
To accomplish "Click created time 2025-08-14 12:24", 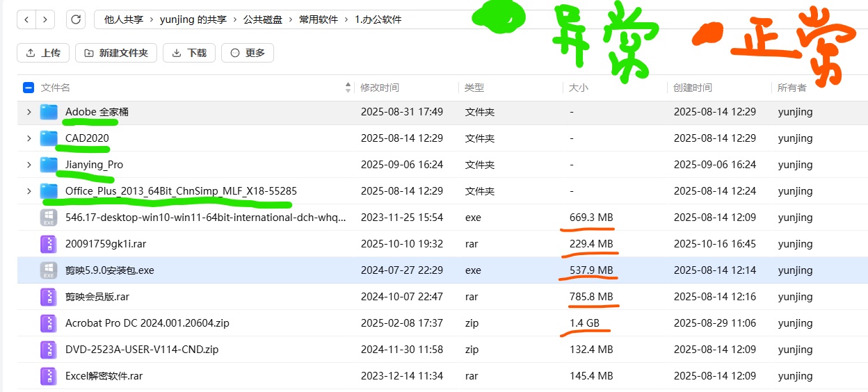I will pos(715,191).
